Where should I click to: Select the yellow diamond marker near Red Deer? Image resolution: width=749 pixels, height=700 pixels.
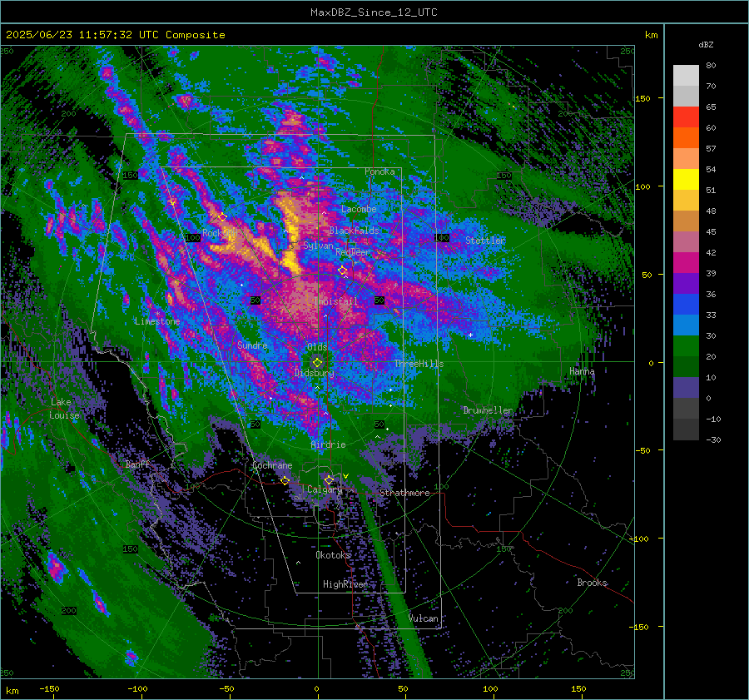coord(342,271)
